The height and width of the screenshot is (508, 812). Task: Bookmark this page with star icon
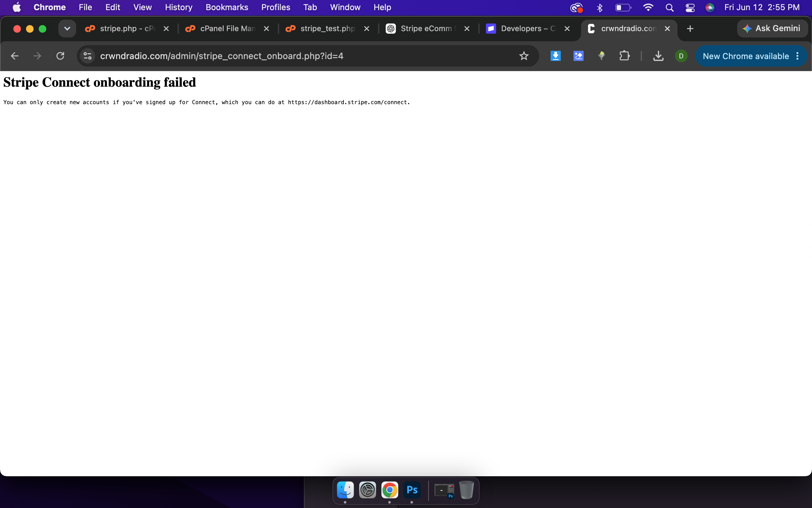click(x=524, y=56)
